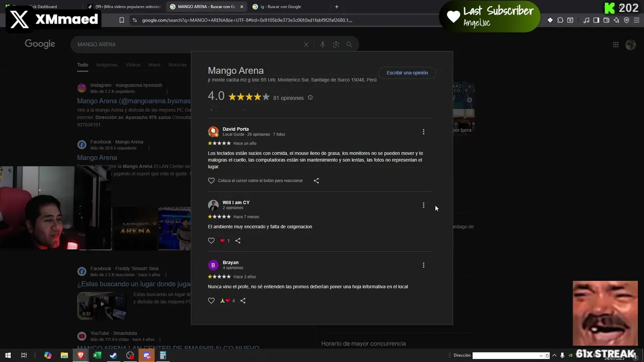Image resolution: width=644 pixels, height=362 pixels.
Task: View the reactions count on Brayan's review
Action: 227,301
